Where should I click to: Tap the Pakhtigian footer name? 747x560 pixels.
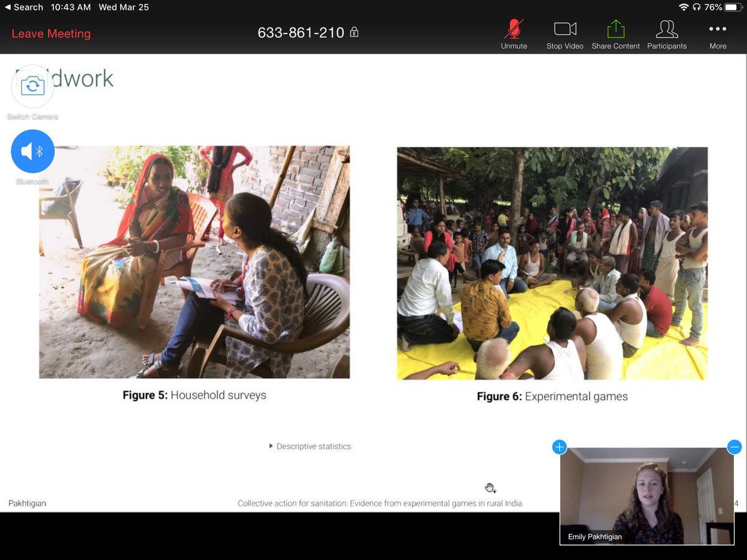pos(27,503)
